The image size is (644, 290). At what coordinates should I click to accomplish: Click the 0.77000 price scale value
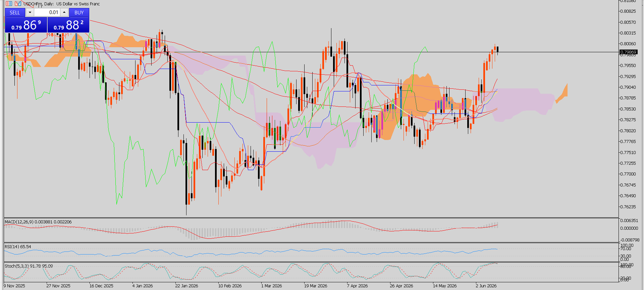[628, 174]
